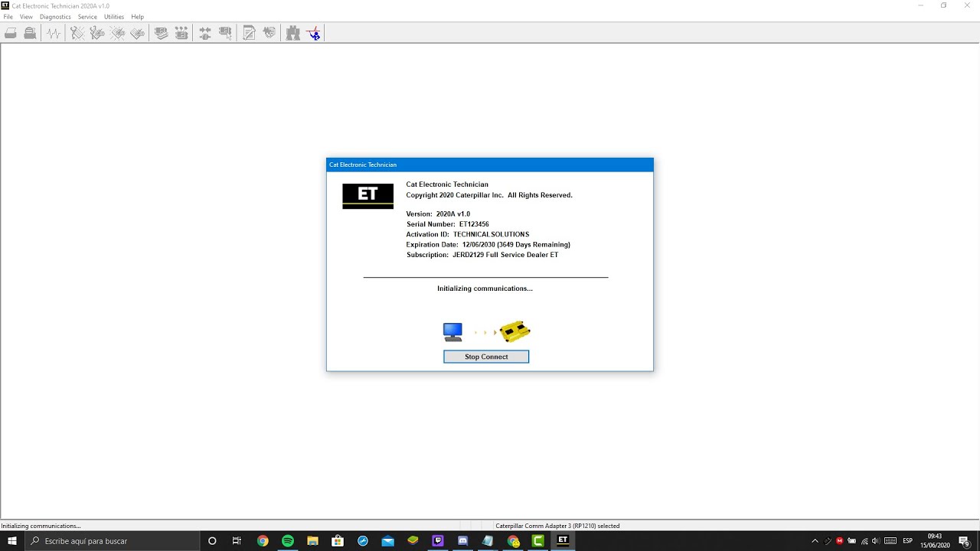Click the ESP language indicator
This screenshot has width=980, height=551.
coord(908,541)
